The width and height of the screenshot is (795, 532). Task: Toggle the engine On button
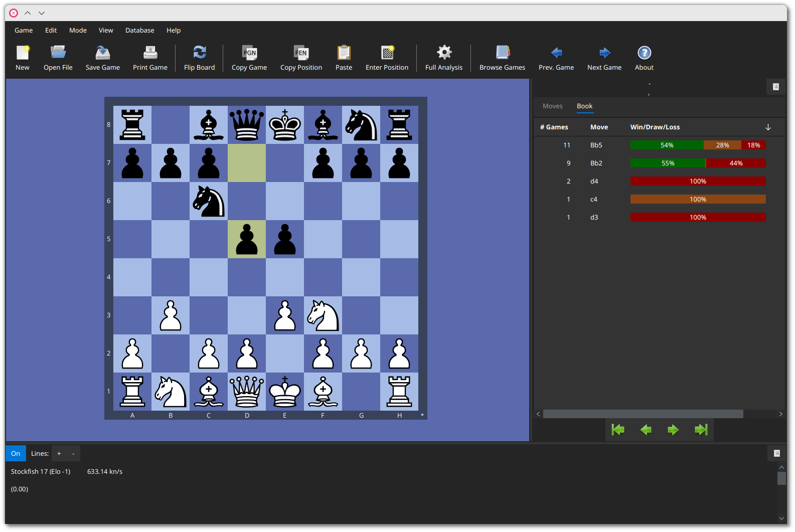pos(16,453)
